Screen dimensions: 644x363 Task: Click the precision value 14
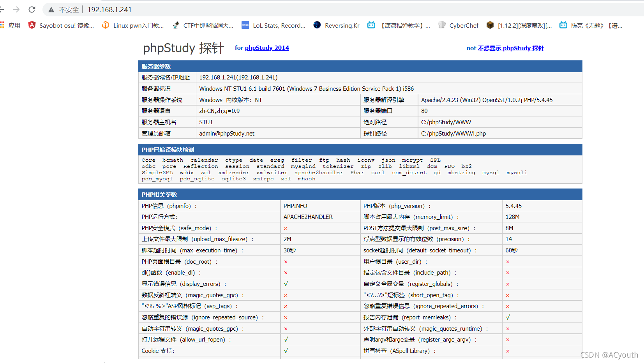click(x=509, y=239)
